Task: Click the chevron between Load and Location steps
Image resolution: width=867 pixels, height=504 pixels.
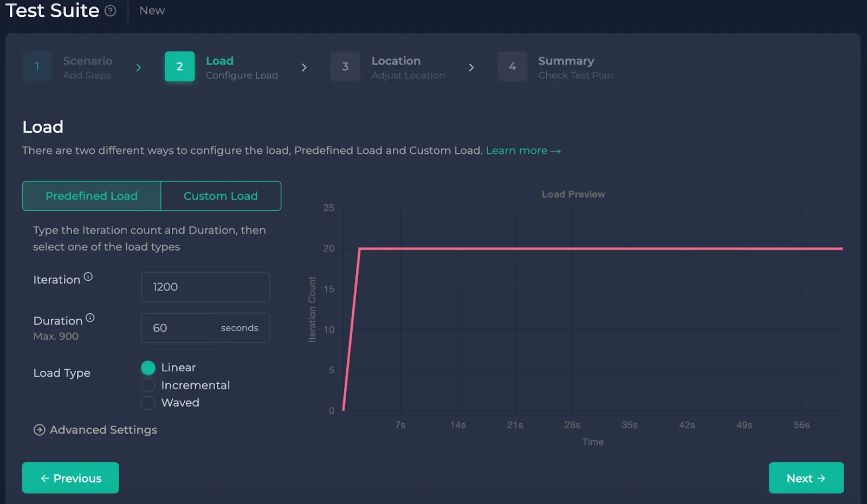Action: click(304, 67)
